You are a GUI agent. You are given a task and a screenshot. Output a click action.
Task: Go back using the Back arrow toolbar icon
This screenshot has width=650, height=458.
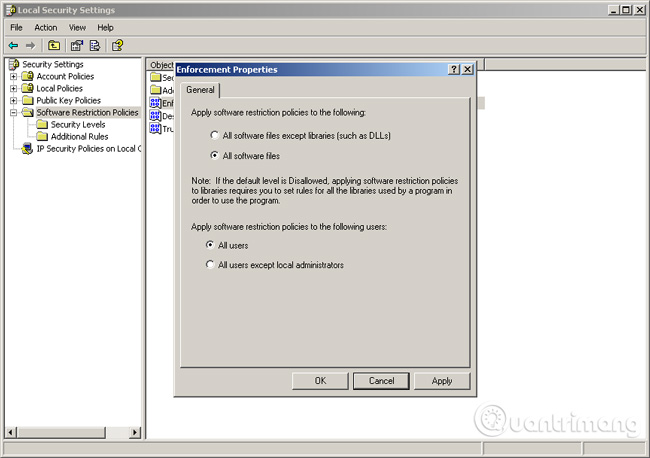pyautogui.click(x=13, y=45)
